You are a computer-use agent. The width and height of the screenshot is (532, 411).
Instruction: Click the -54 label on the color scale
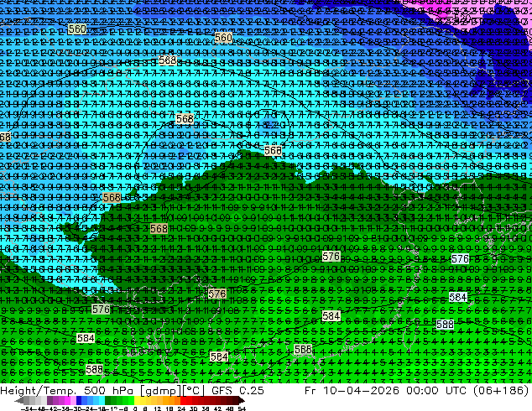coord(27,408)
